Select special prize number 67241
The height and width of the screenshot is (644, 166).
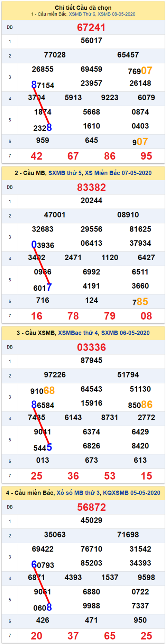coord(91,27)
